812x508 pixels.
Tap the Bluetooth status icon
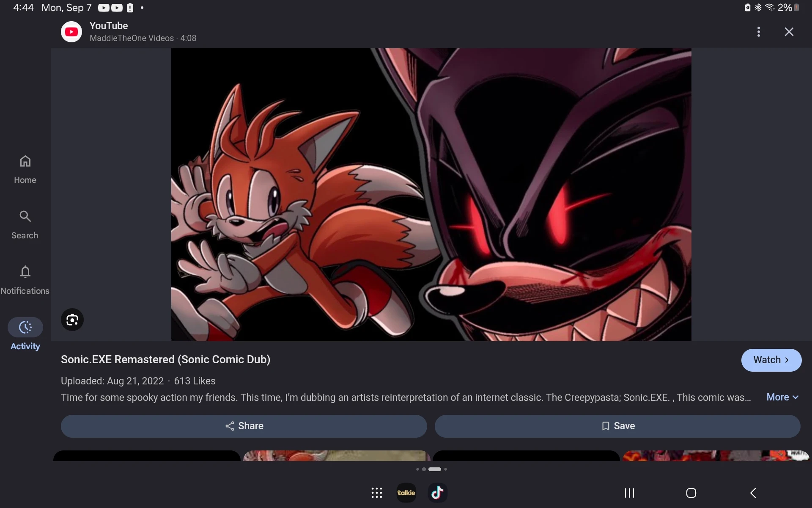[758, 8]
